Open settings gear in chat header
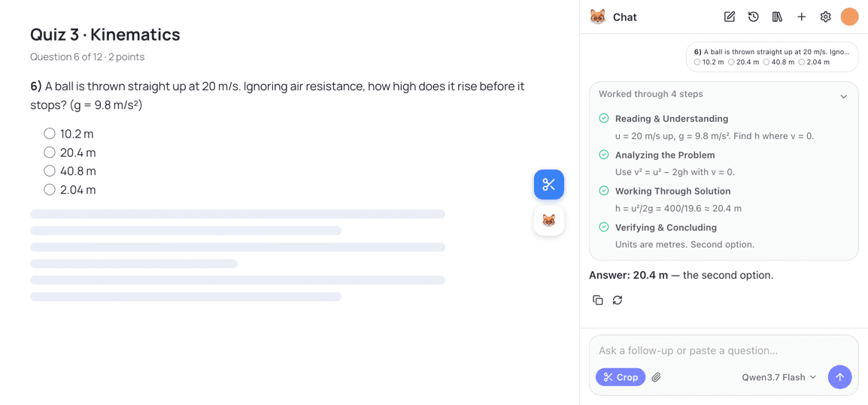The image size is (868, 405). (825, 17)
